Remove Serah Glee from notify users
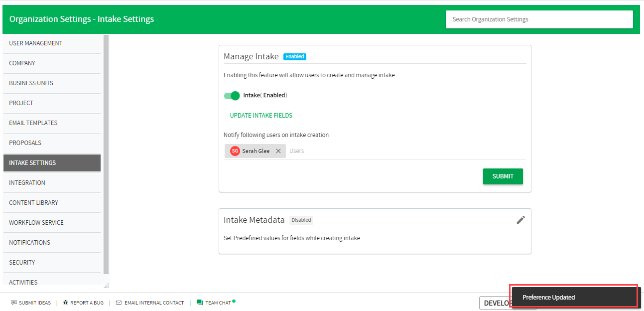Image resolution: width=644 pixels, height=311 pixels. (278, 151)
